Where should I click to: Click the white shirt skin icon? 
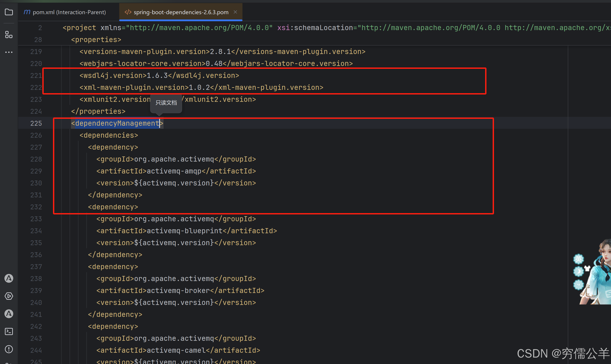[x=587, y=268]
